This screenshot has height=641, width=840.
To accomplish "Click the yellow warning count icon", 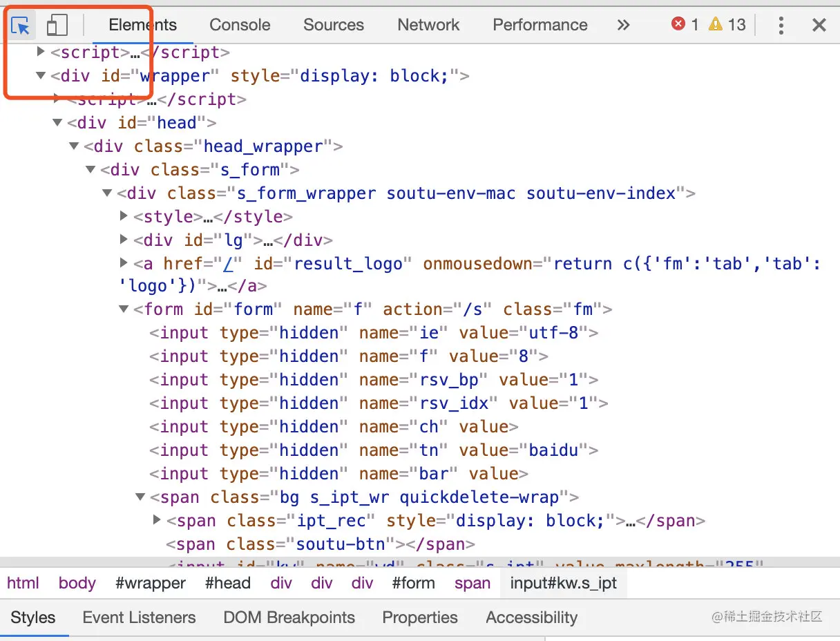I will pos(716,24).
